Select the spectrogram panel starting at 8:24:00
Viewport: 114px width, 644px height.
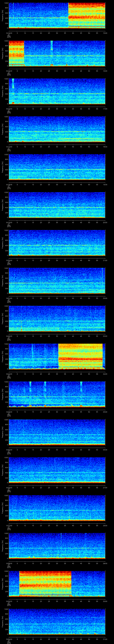[57, 394]
